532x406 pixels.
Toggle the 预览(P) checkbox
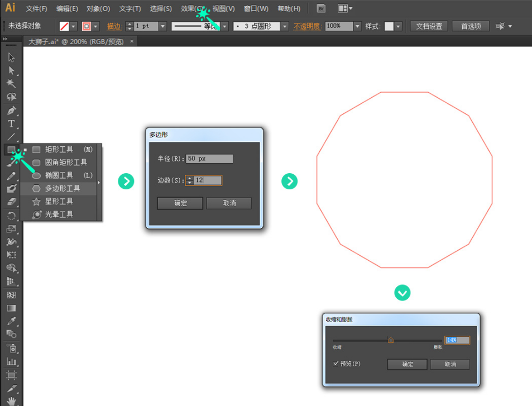point(336,364)
